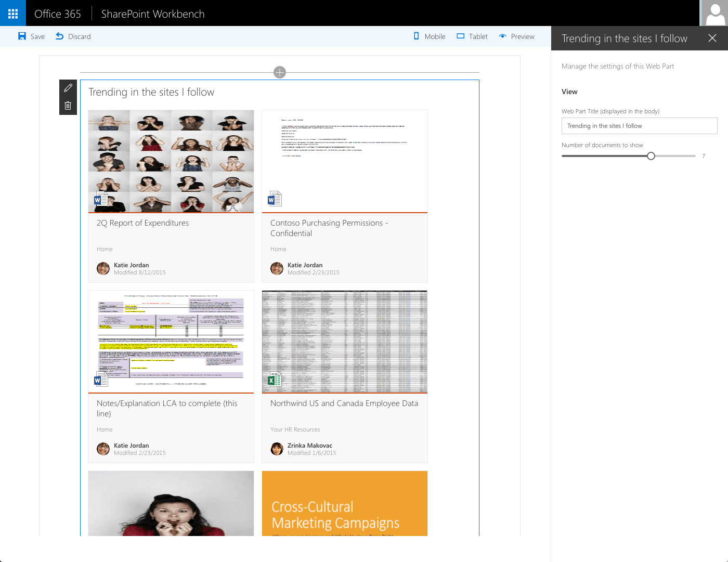The image size is (728, 562).
Task: Open the user profile avatar menu
Action: click(714, 13)
